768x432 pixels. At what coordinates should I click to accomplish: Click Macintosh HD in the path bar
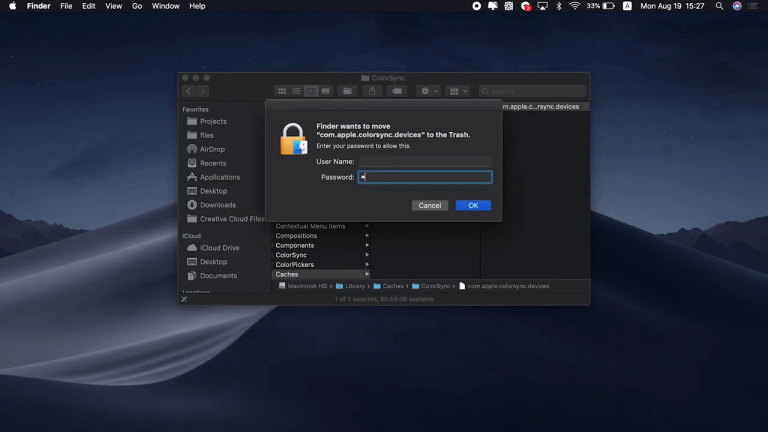303,286
